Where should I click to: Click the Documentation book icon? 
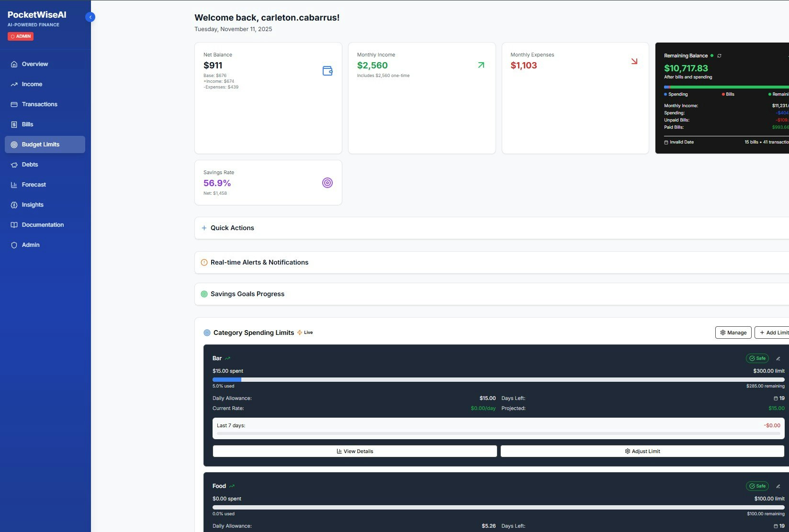[x=14, y=225]
